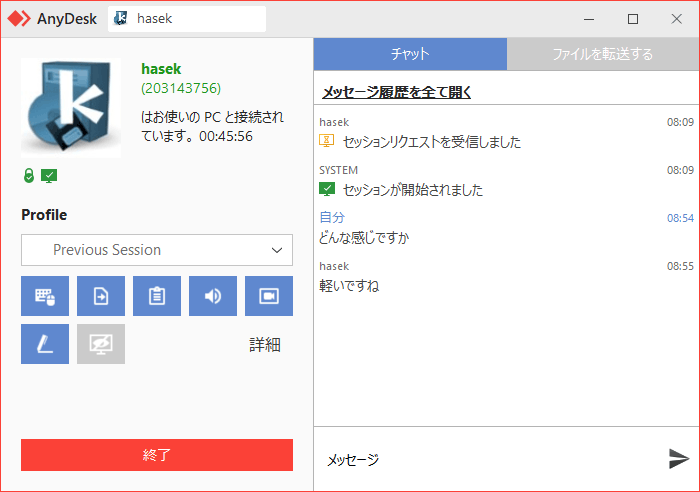Toggle clipboard access permission

click(x=157, y=296)
